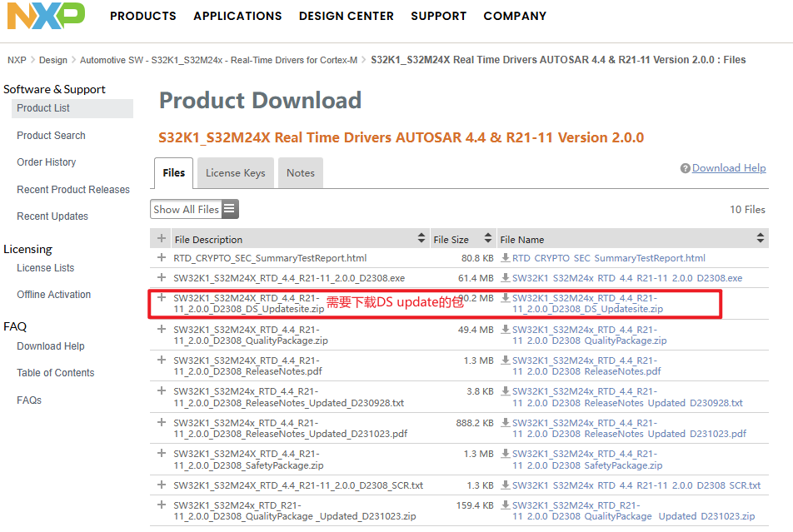Expand the ReleaseNotes_Updated_D230928.txt row
This screenshot has width=793, height=532.
click(x=162, y=390)
